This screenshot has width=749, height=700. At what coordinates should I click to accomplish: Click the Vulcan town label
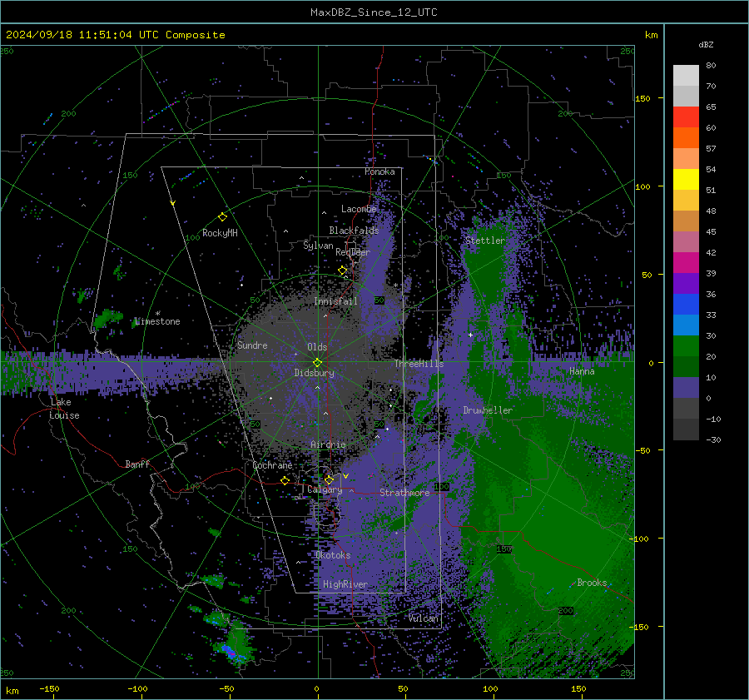pos(424,618)
